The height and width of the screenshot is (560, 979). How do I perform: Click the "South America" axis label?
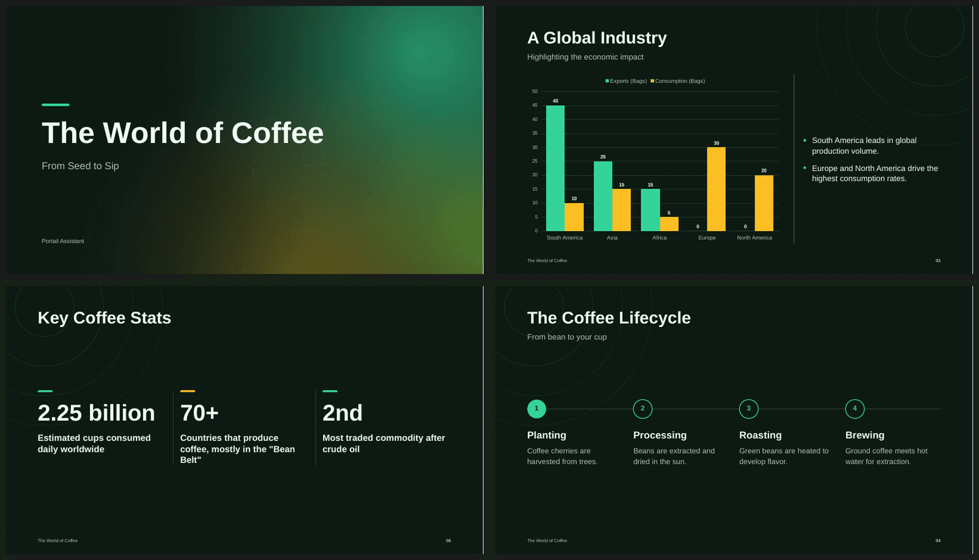point(565,238)
